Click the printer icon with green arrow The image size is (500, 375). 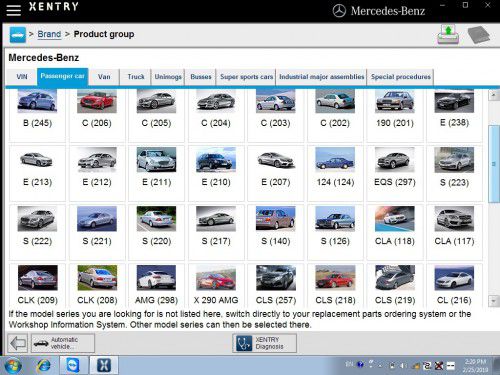[448, 34]
